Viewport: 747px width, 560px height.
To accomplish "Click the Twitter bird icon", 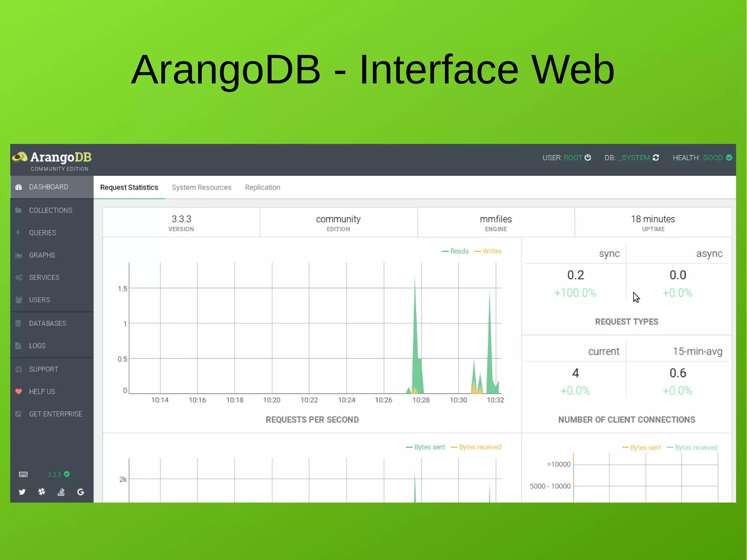I will [22, 492].
